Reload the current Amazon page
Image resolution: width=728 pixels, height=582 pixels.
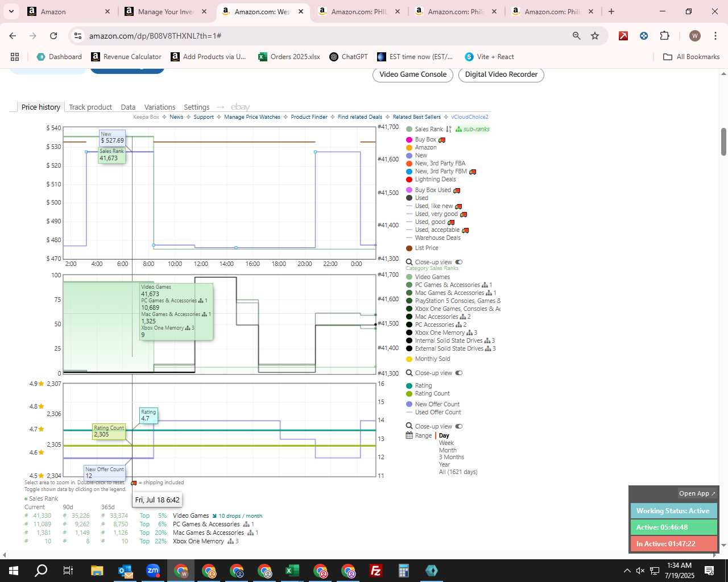coord(53,36)
